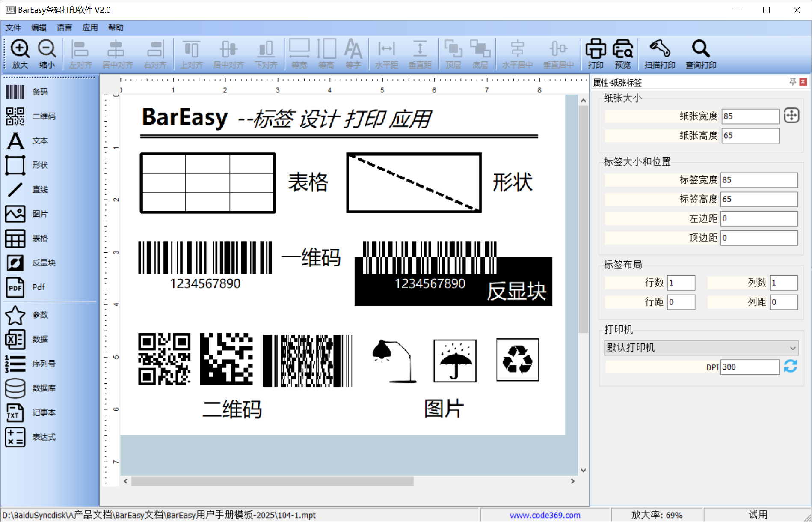Refresh the printer DPI value
Viewport: 812px width, 522px height.
coord(791,367)
